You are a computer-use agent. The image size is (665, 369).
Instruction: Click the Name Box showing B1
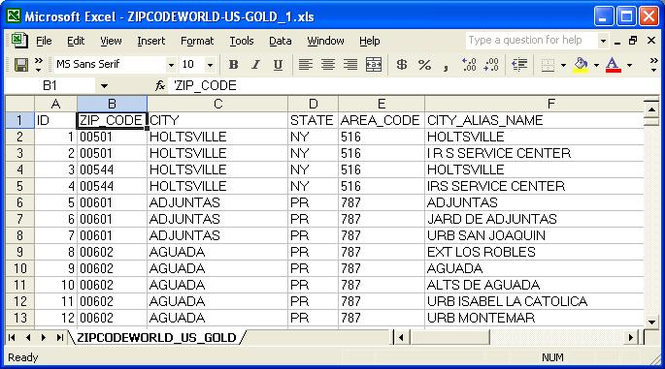point(50,86)
